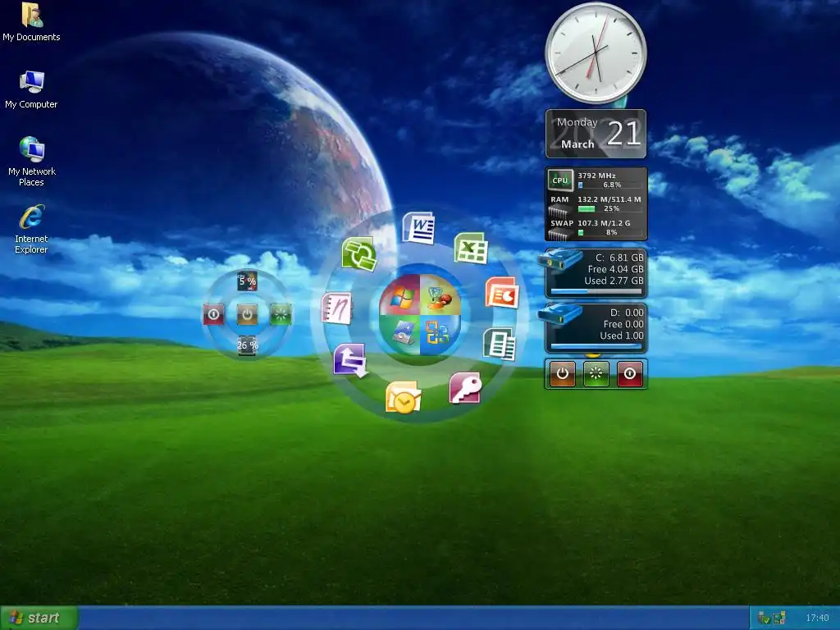The image size is (840, 630).
Task: Click the C: drive icon gadget
Action: [x=560, y=260]
